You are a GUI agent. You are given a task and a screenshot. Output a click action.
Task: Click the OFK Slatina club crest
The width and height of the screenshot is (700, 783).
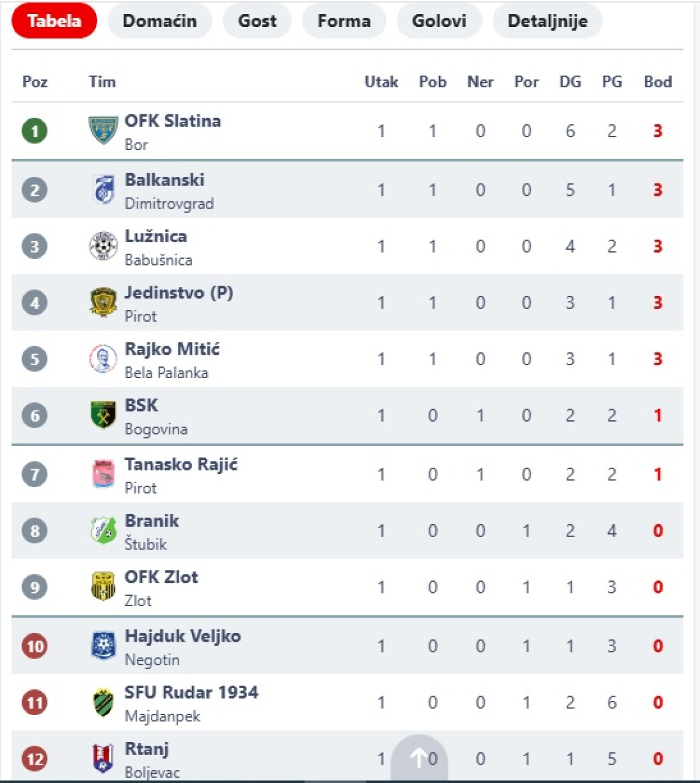103,131
